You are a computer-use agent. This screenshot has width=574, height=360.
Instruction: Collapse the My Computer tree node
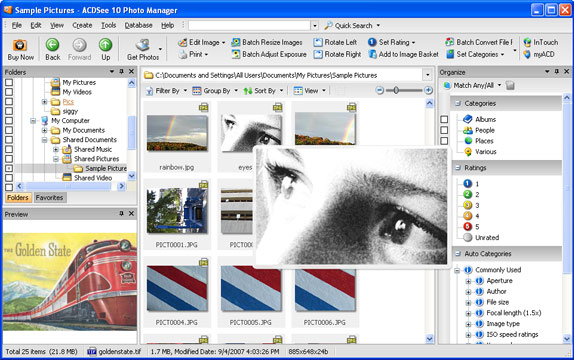click(x=33, y=121)
